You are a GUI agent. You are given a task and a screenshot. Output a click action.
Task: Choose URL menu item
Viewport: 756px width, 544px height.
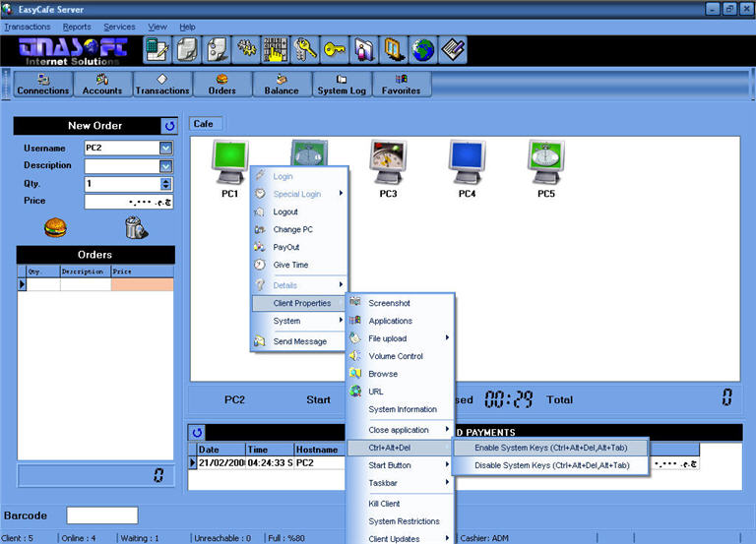(x=401, y=392)
